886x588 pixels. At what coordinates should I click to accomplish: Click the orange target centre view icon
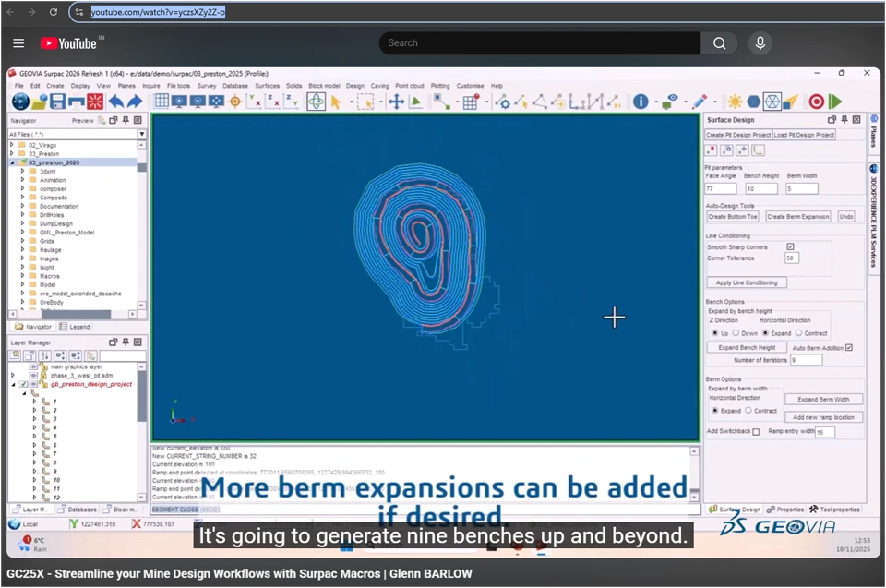(235, 102)
